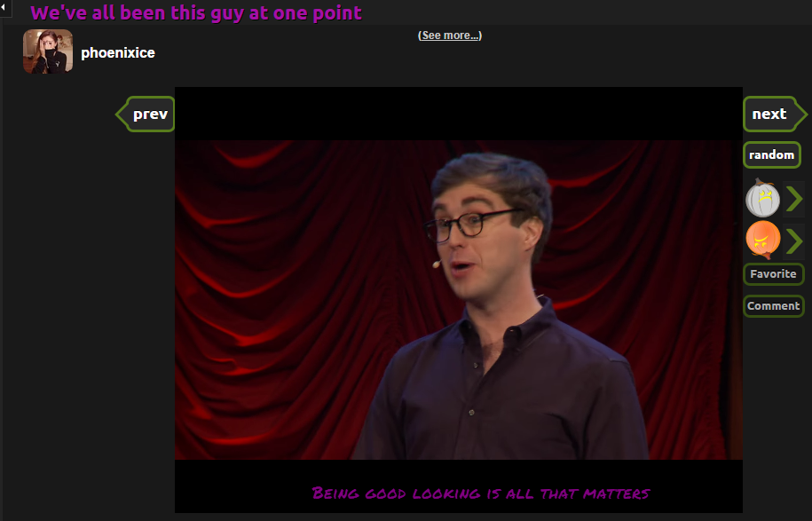Go to the next post
Viewport: 812px width, 521px height.
click(x=775, y=114)
